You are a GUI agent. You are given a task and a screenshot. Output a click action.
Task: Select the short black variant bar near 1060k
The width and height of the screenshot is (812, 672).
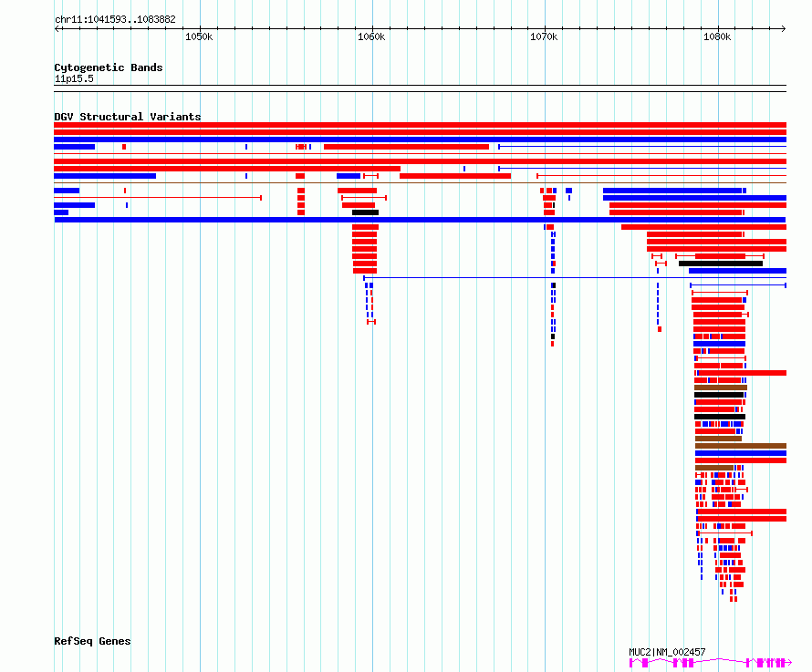(365, 212)
